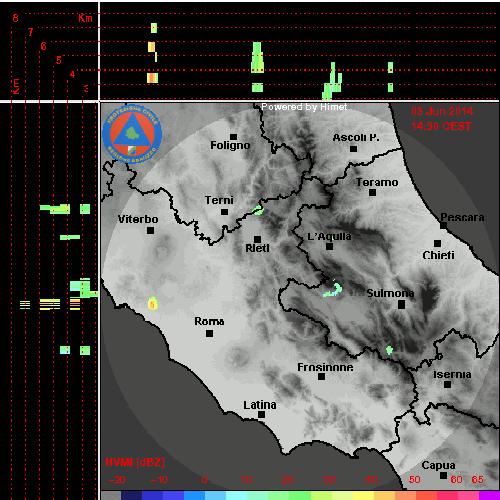Select the Capua city marker square
500x500 pixels.
pos(443,475)
